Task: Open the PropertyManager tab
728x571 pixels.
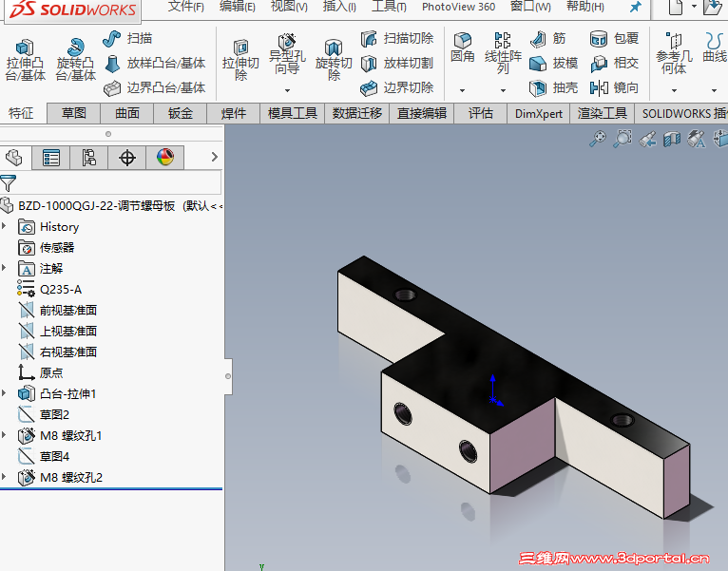Action: pos(51,158)
